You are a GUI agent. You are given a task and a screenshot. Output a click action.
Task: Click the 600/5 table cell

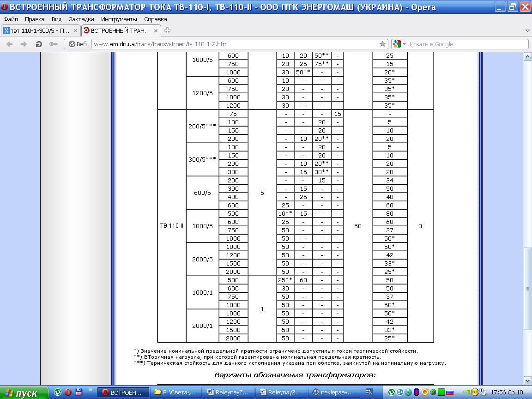tap(203, 193)
